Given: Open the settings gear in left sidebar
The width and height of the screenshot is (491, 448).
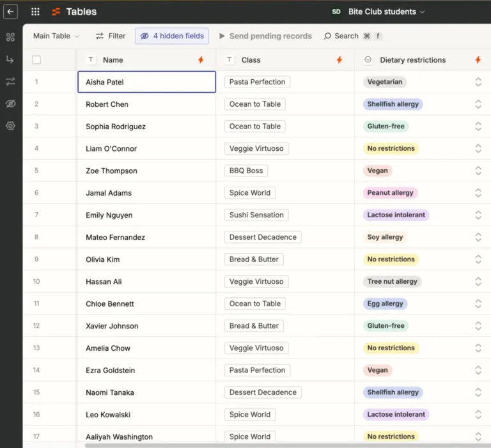Looking at the screenshot, I should 10,126.
